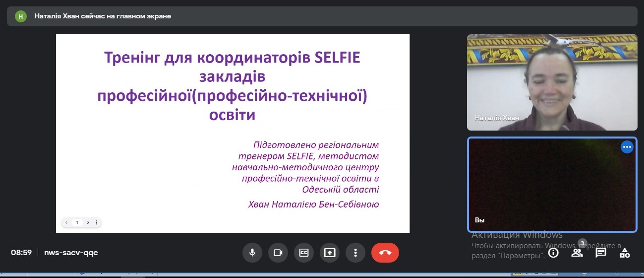Image resolution: width=644 pixels, height=278 pixels.
Task: Show the participants list people icon
Action: [x=577, y=253]
